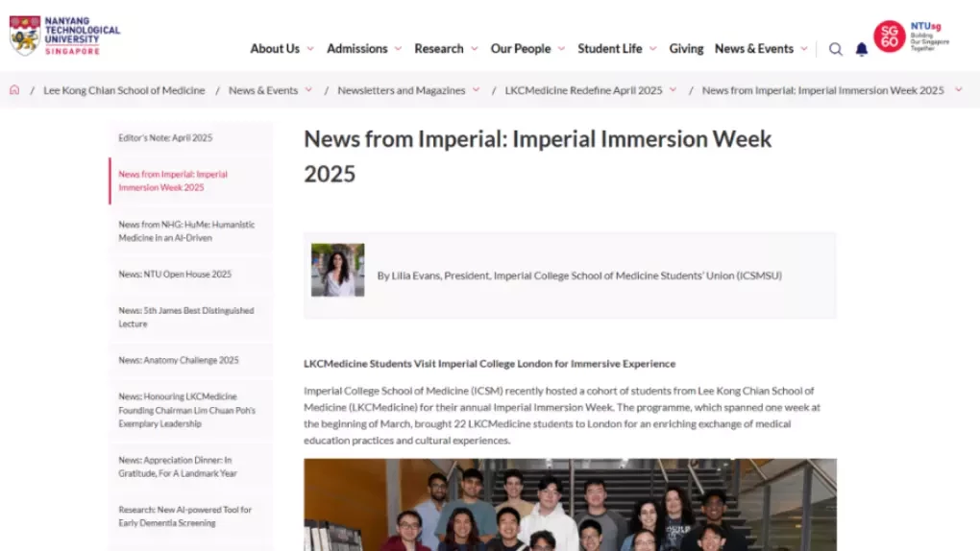This screenshot has width=980, height=551.
Task: Expand breadcrumb LKCMedicine Redefine April 2025 chevron
Action: coord(673,90)
